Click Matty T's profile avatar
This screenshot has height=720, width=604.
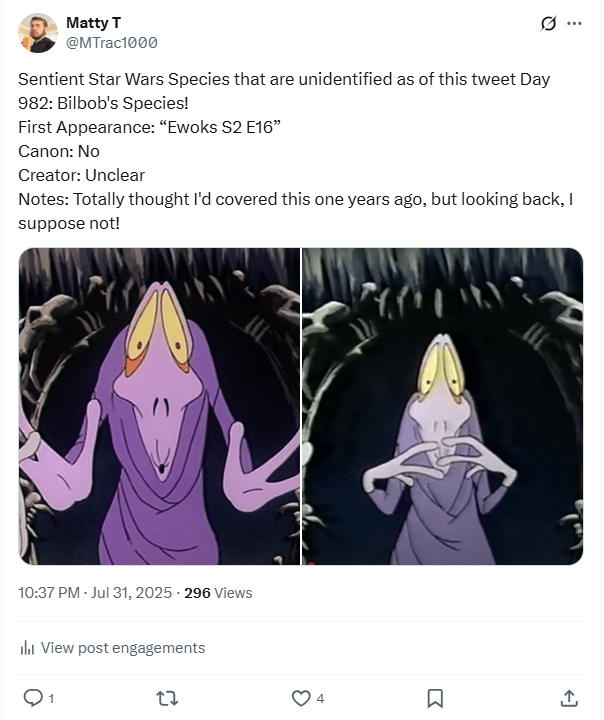tap(38, 33)
